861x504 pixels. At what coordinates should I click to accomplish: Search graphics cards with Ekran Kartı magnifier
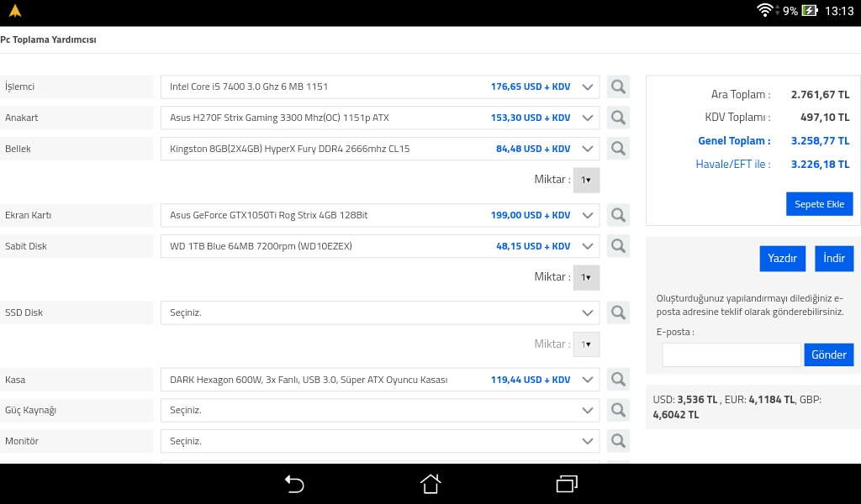[618, 215]
